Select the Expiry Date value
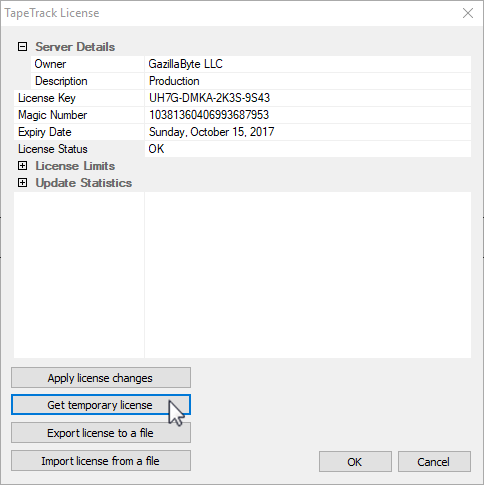Screen dimensions: 484x485 pos(308,132)
